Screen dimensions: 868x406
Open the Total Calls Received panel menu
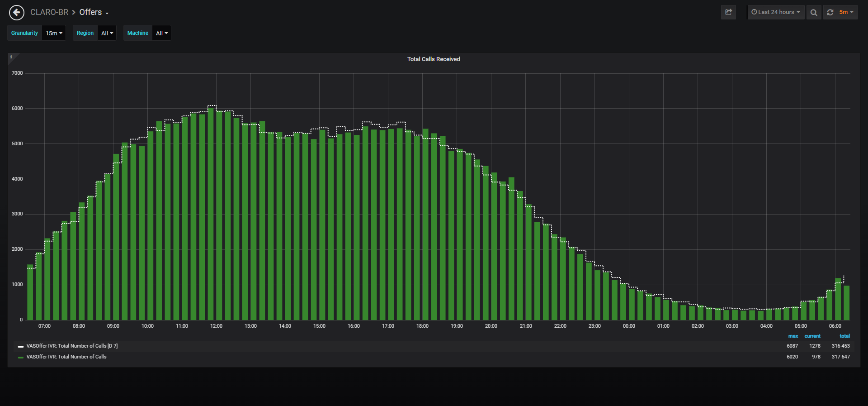[434, 59]
